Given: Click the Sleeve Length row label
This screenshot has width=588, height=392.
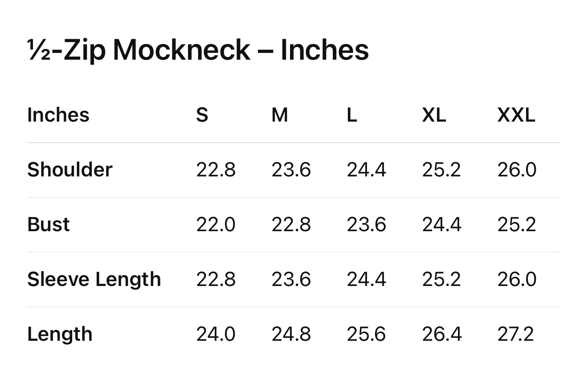Looking at the screenshot, I should coord(94,279).
